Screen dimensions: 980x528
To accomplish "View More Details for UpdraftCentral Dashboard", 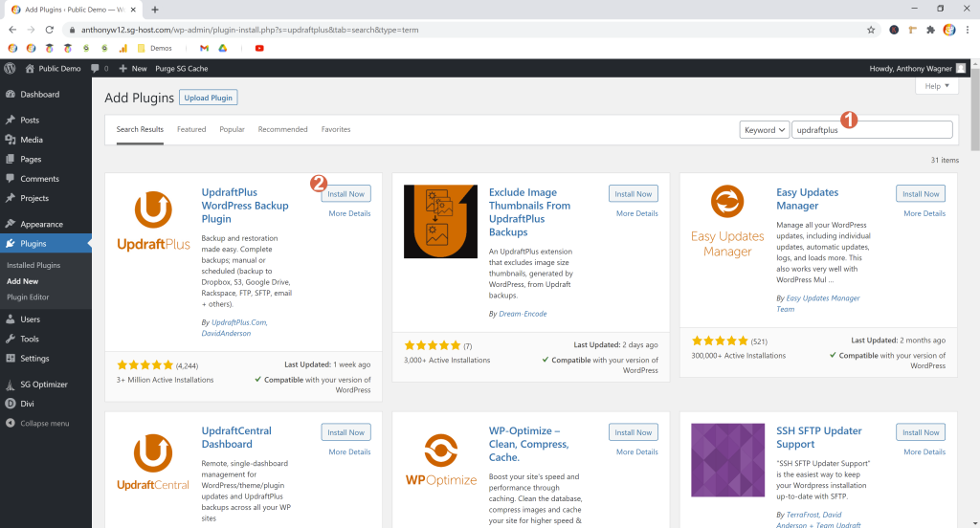I will point(349,451).
